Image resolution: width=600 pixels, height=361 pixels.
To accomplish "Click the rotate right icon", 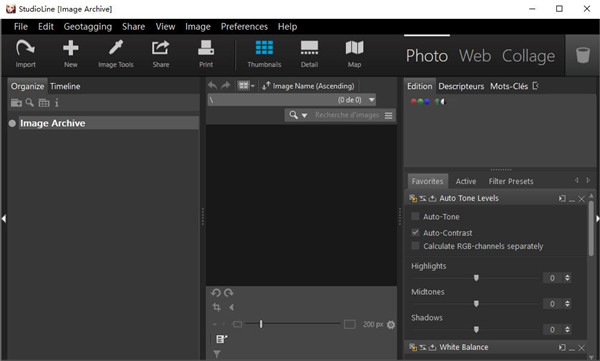I will coord(228,293).
